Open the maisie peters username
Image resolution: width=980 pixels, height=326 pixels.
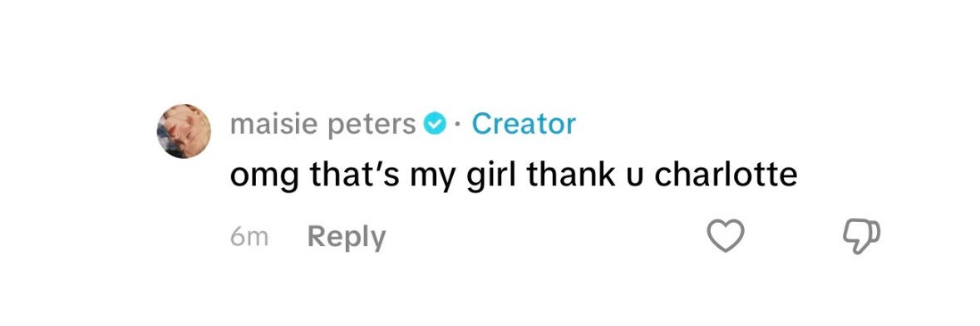[323, 125]
